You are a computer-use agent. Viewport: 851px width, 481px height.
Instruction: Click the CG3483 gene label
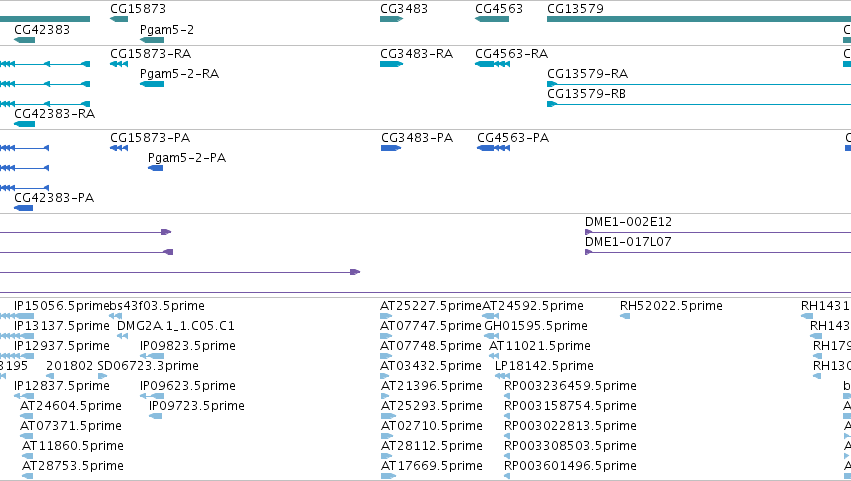pyautogui.click(x=404, y=9)
